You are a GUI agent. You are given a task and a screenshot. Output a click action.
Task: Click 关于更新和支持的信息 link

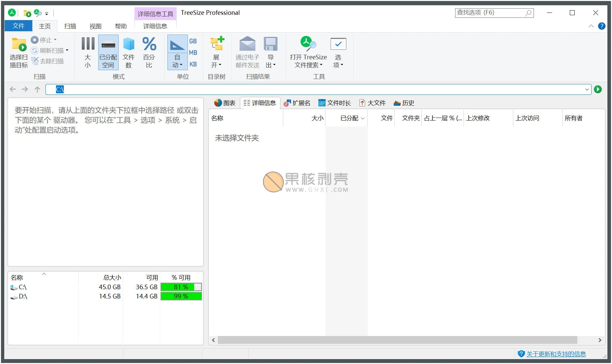556,354
